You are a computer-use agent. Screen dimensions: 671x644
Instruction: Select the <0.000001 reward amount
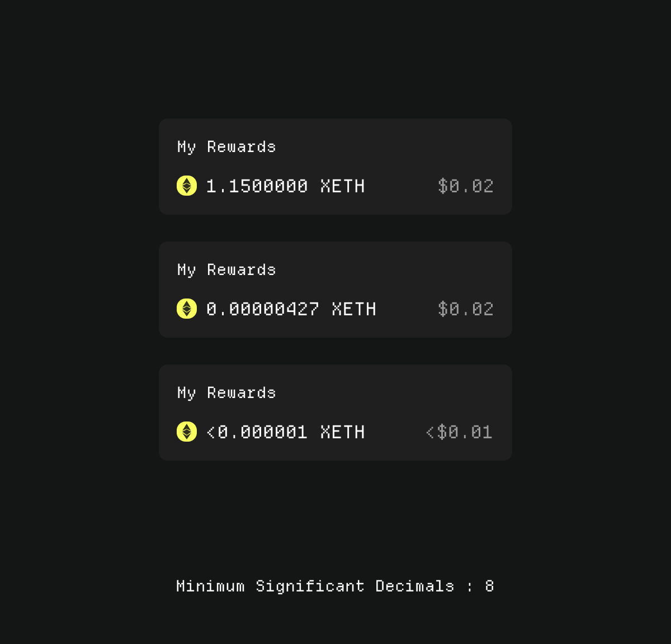[257, 432]
